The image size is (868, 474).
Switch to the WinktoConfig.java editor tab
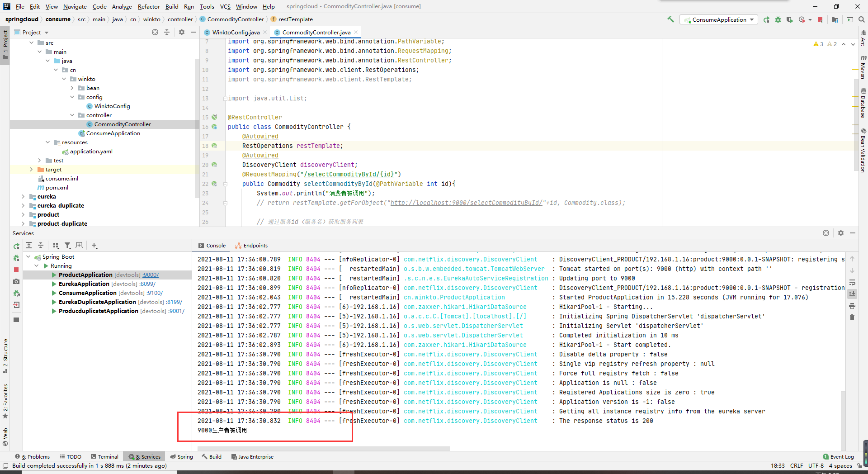236,32
